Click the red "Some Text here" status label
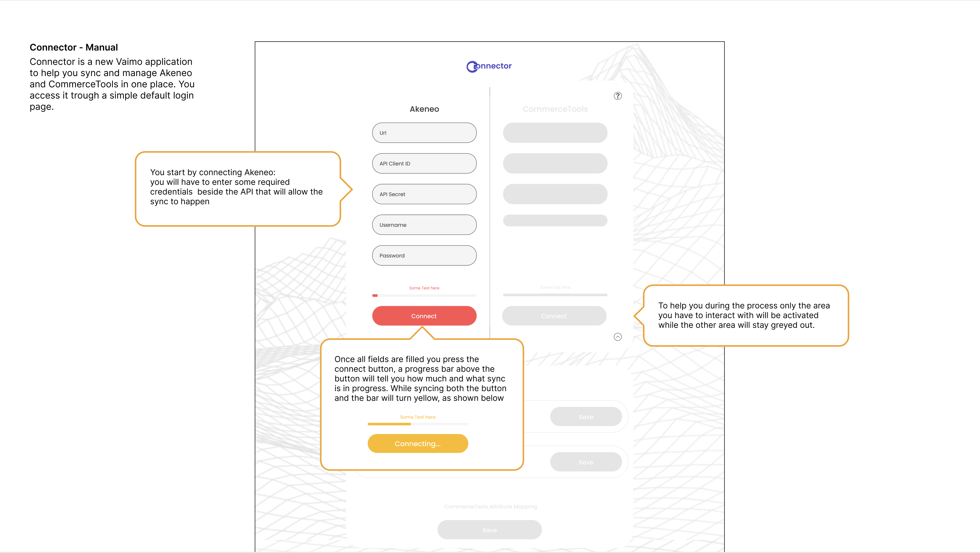This screenshot has height=553, width=980. tap(424, 288)
